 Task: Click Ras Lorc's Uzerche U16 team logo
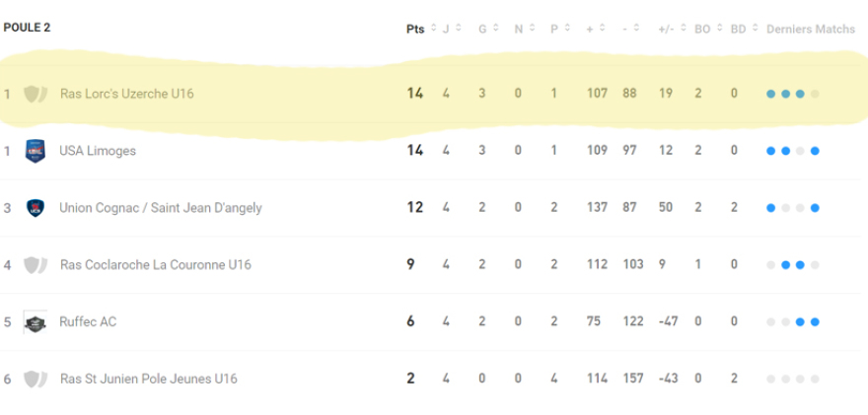36,94
